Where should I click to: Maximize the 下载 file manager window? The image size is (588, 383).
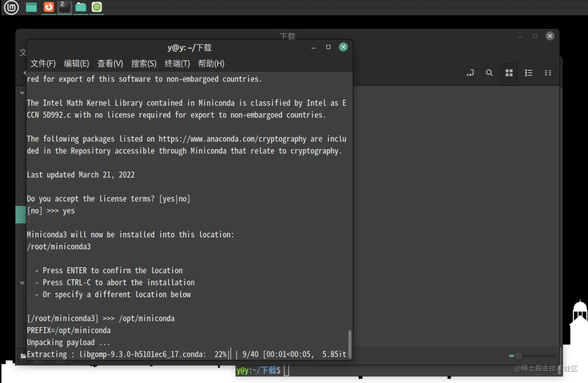pos(535,36)
